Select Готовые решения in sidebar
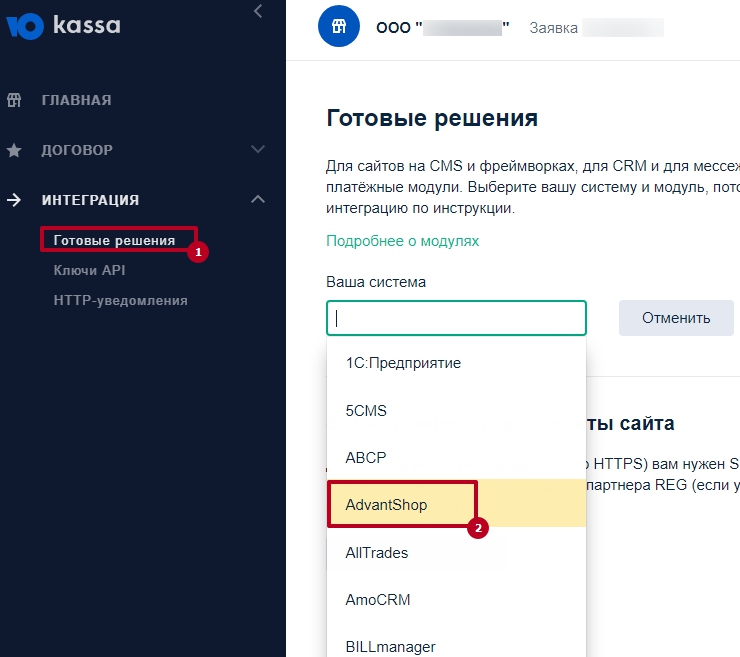 (x=114, y=240)
